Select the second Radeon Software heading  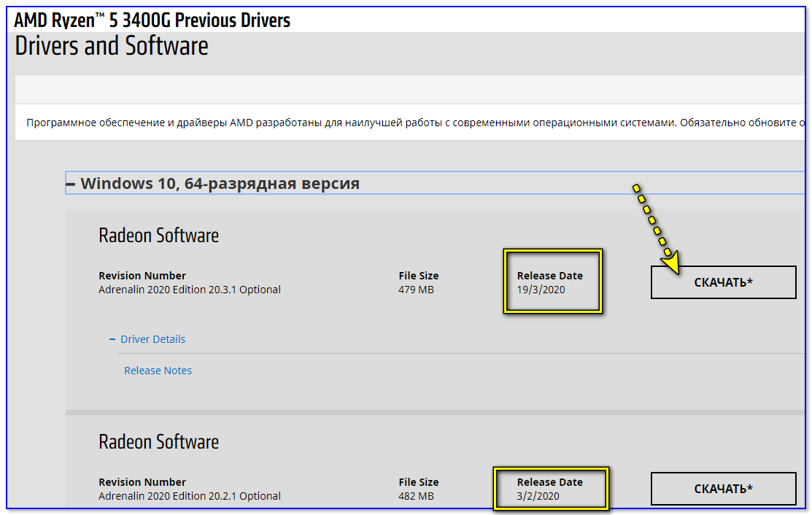pyautogui.click(x=158, y=442)
